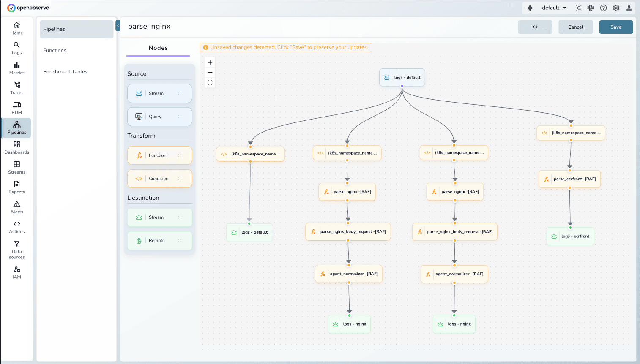Navigate to Traces in the sidebar

point(16,87)
